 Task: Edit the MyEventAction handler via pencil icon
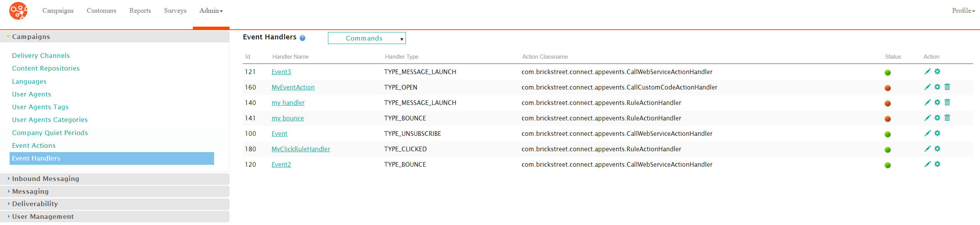click(x=928, y=87)
